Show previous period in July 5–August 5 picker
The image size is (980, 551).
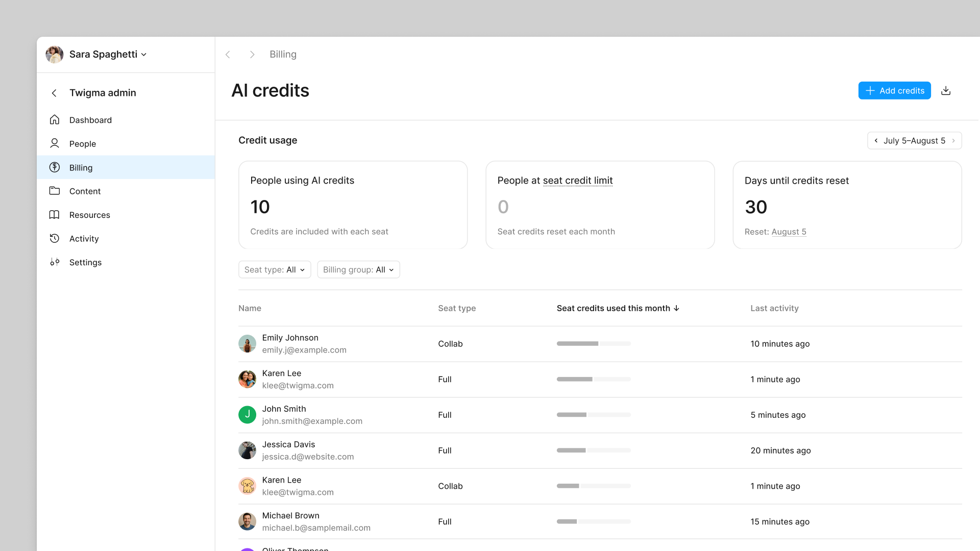tap(876, 140)
